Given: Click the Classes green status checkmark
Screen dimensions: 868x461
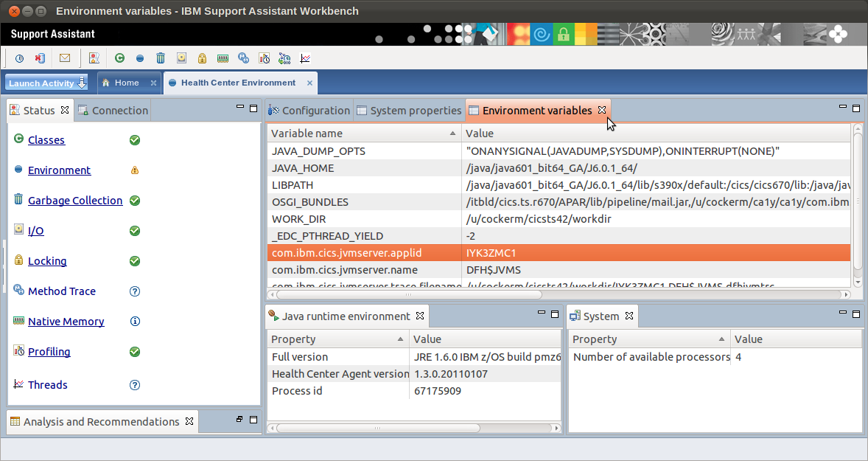Looking at the screenshot, I should (135, 140).
